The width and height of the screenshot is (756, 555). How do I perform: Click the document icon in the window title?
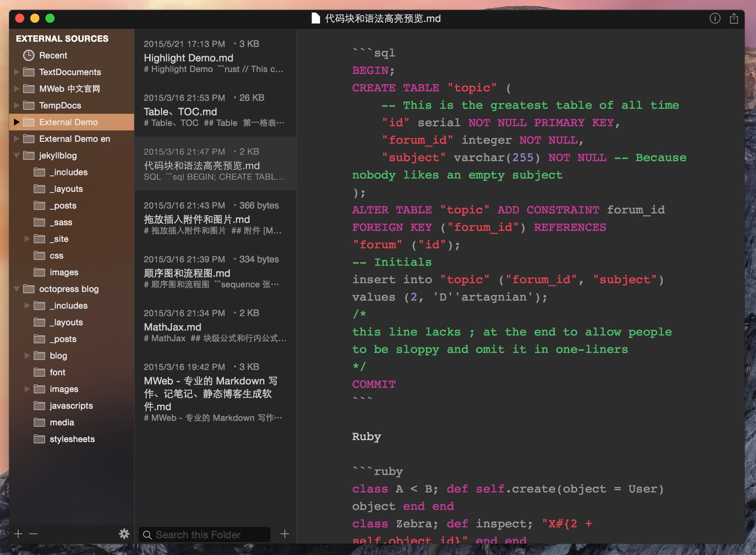pyautogui.click(x=316, y=18)
